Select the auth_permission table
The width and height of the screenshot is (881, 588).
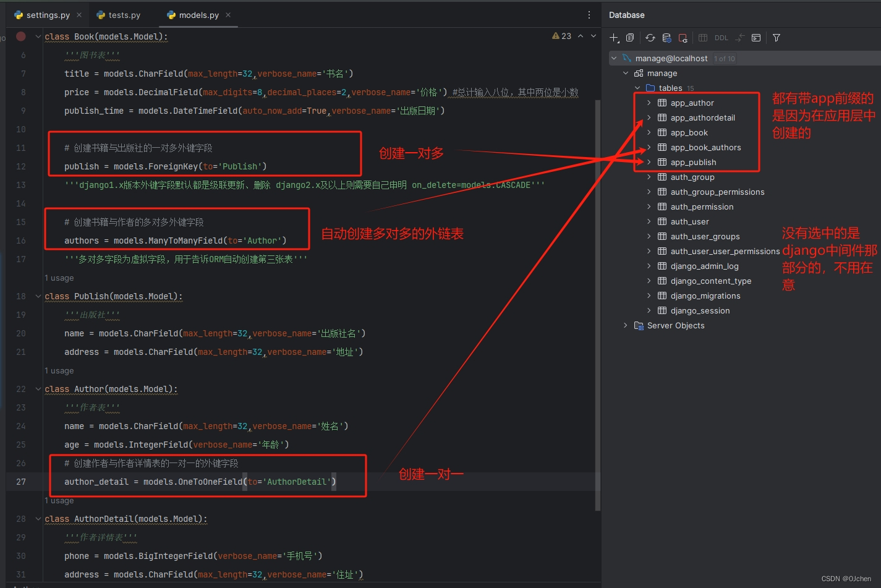click(x=702, y=207)
